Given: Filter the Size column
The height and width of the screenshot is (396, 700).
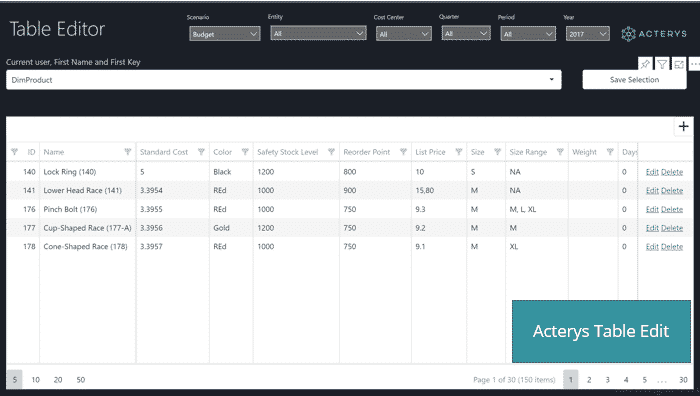Looking at the screenshot, I should pyautogui.click(x=498, y=152).
